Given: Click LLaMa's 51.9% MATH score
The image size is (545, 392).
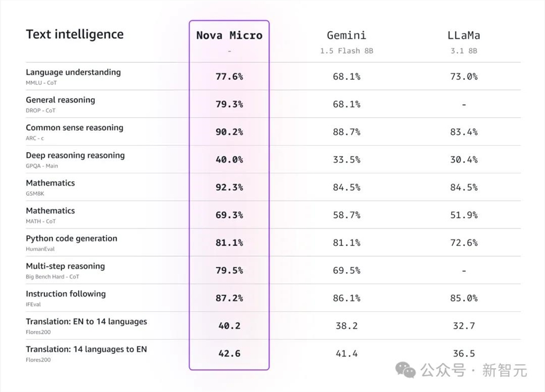Looking at the screenshot, I should tap(464, 215).
